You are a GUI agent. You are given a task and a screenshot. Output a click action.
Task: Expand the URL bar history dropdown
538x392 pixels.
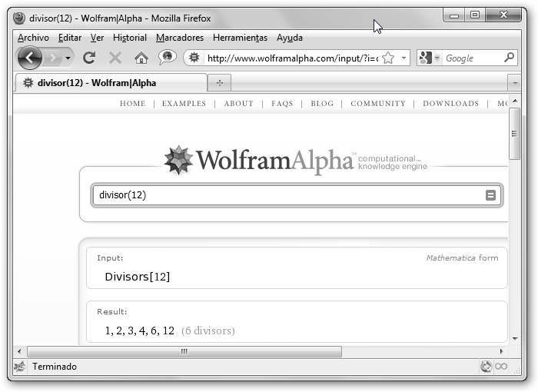(x=403, y=58)
